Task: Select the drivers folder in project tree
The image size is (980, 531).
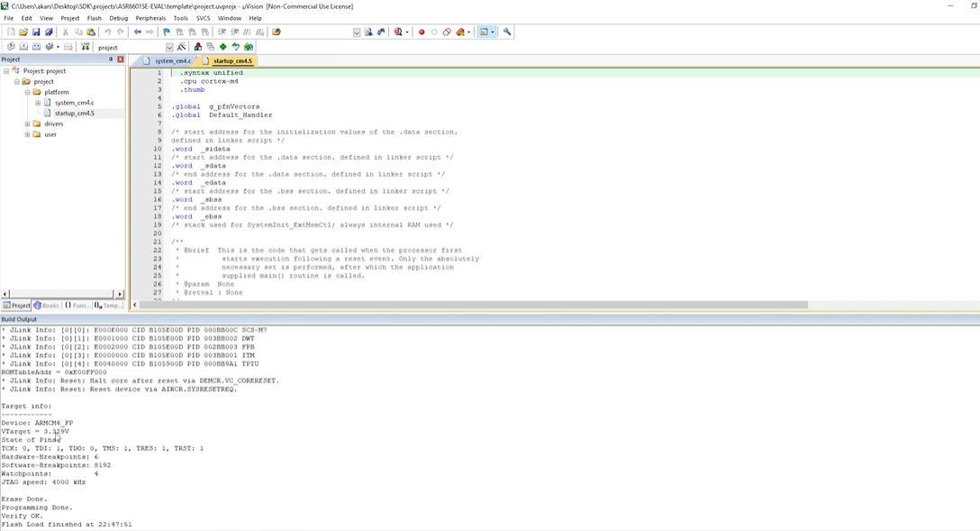Action: (54, 124)
